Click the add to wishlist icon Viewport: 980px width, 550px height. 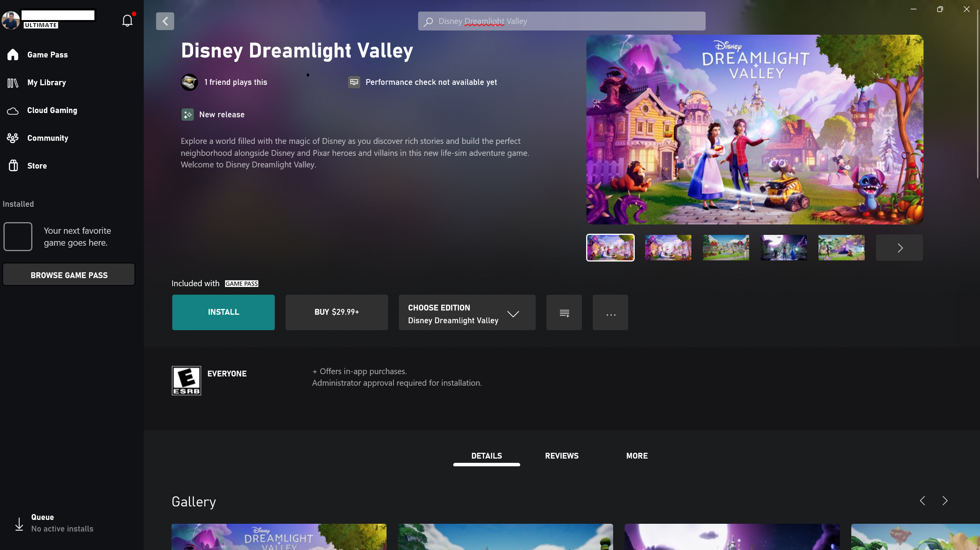tap(564, 312)
